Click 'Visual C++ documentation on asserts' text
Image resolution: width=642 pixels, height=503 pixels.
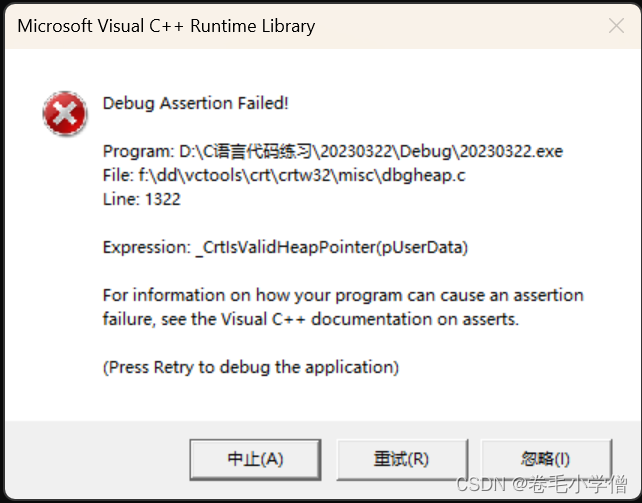click(370, 319)
